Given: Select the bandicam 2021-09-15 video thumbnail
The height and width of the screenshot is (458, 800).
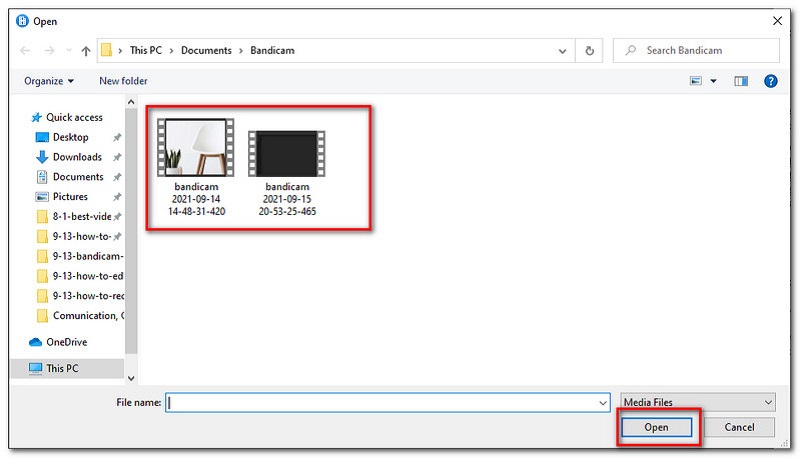Looking at the screenshot, I should 287,153.
